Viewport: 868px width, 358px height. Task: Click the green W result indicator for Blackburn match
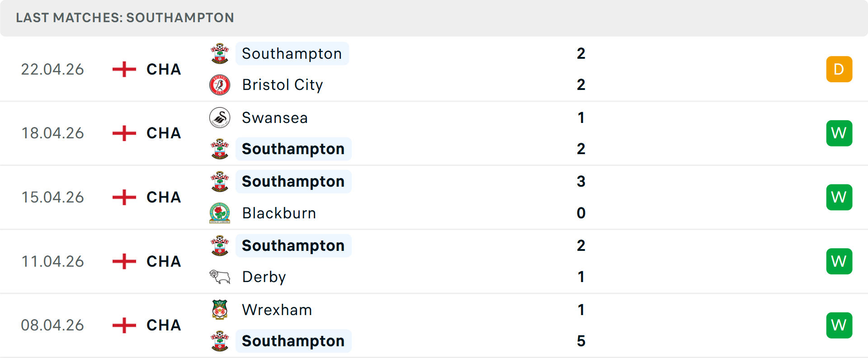(839, 197)
